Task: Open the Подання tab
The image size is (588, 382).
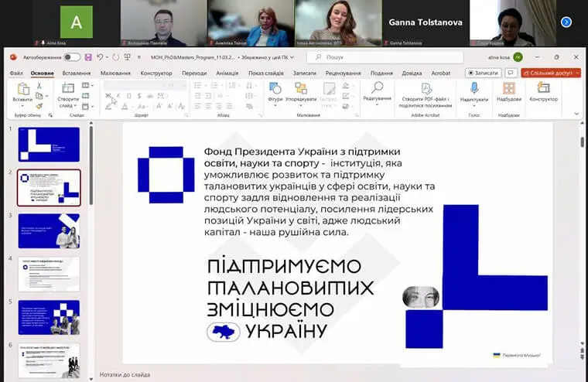Action: [x=381, y=73]
